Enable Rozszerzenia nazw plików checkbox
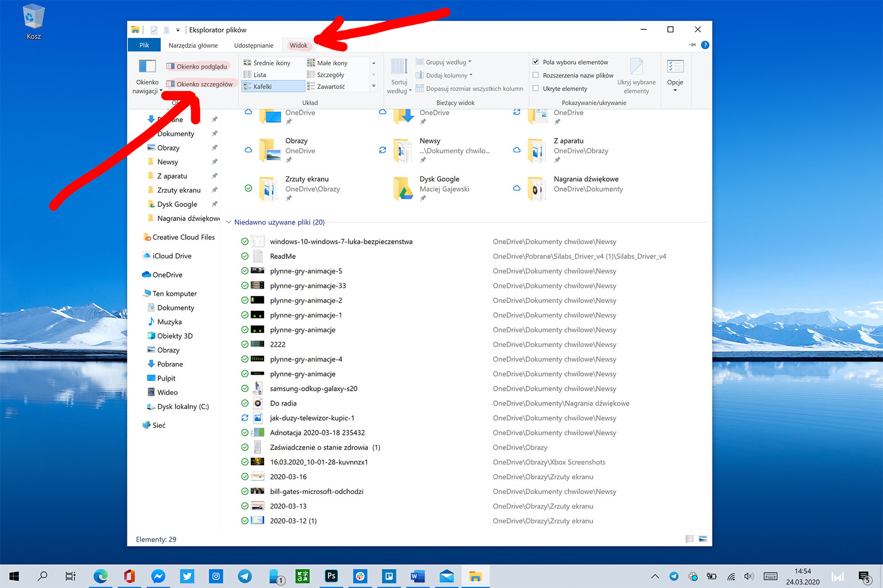Image resolution: width=883 pixels, height=588 pixels. click(x=536, y=75)
